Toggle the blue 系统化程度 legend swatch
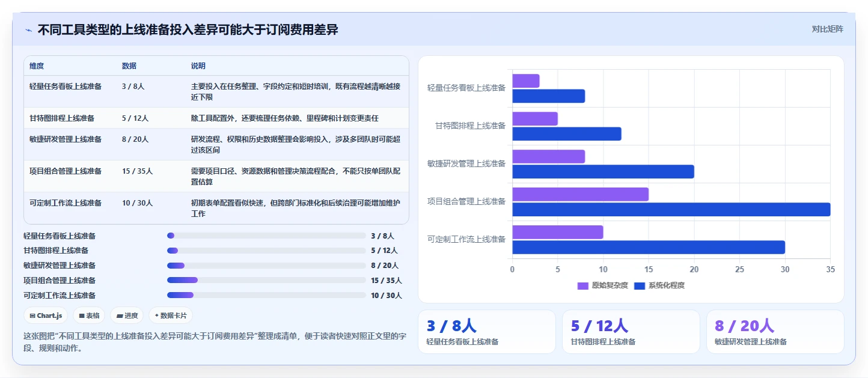 [x=640, y=285]
